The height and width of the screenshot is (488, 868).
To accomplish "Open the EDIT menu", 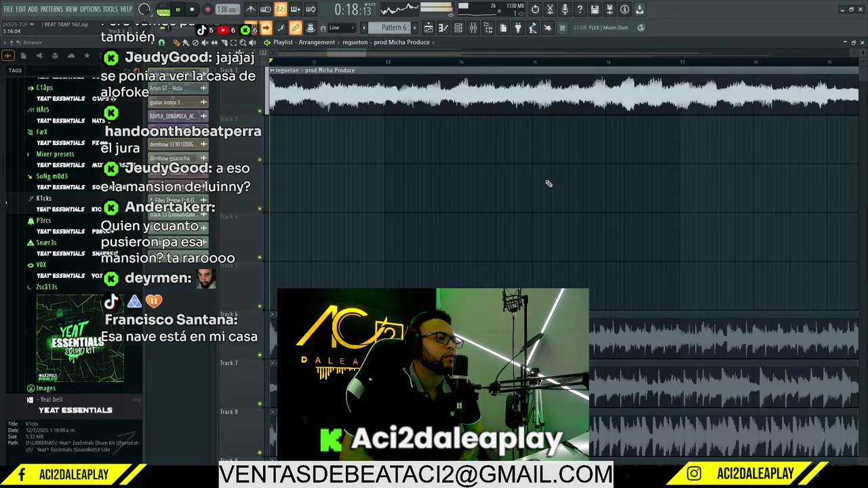I will coord(21,9).
